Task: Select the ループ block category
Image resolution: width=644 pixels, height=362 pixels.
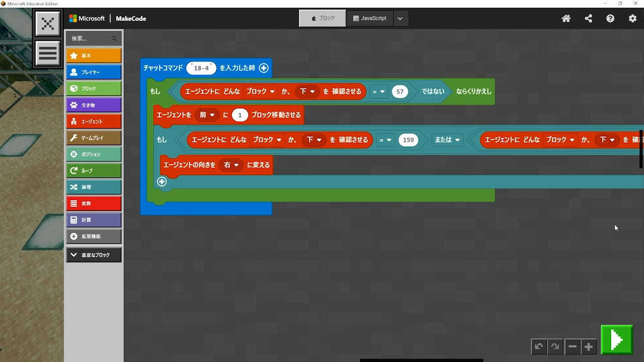Action: click(94, 171)
